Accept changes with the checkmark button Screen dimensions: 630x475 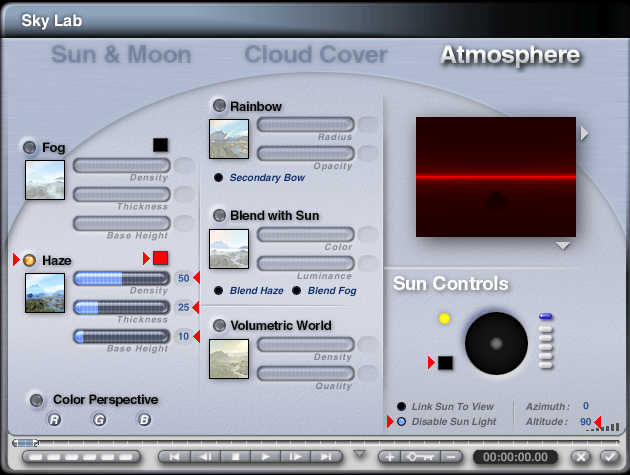click(x=609, y=457)
